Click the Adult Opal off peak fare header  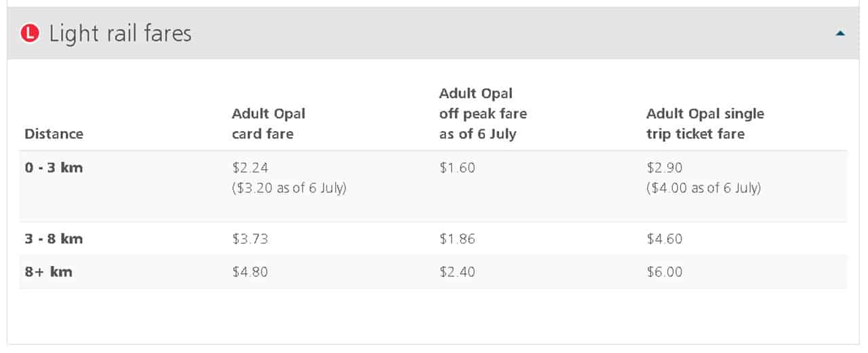click(x=483, y=113)
